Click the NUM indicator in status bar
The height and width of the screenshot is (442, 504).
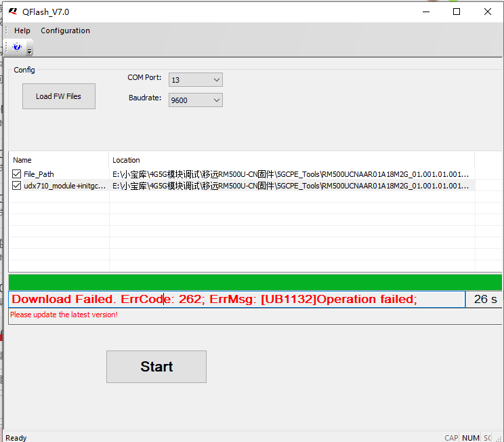(x=470, y=438)
